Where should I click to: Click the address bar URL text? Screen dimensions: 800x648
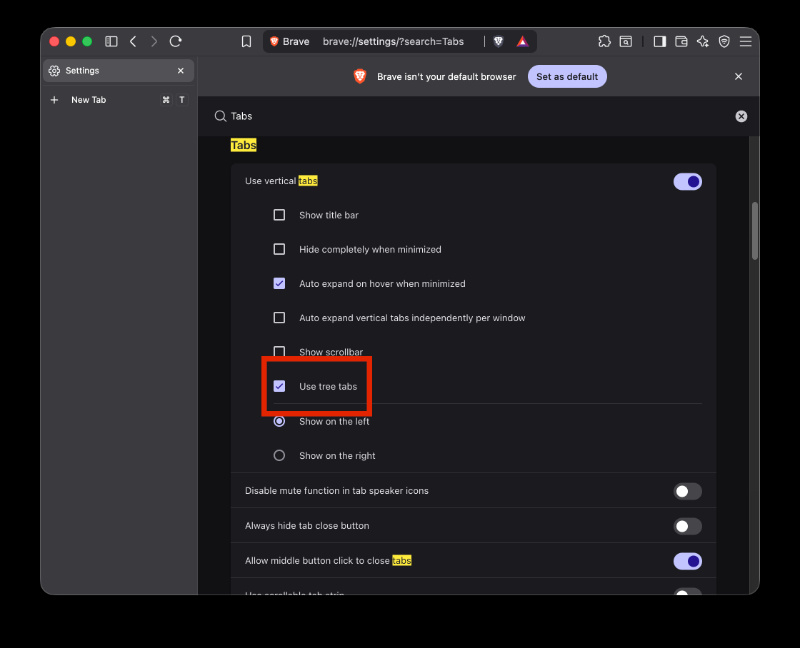(393, 41)
